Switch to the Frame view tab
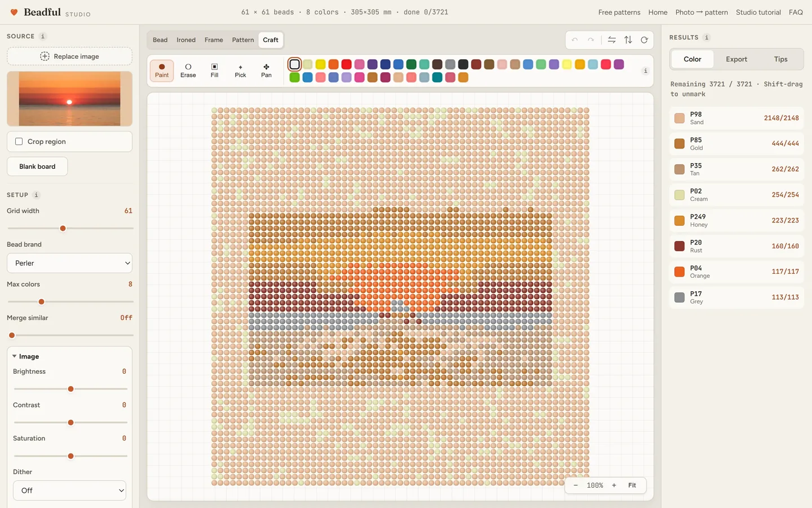The image size is (812, 508). click(214, 40)
